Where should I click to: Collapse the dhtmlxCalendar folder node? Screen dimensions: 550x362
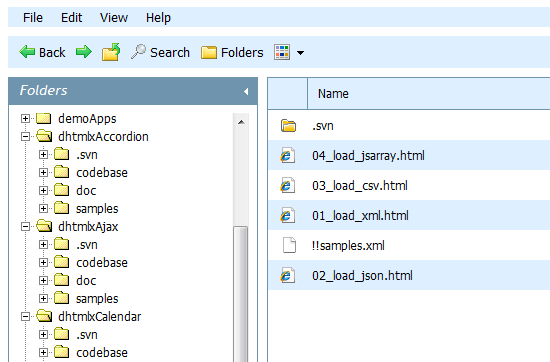(25, 317)
